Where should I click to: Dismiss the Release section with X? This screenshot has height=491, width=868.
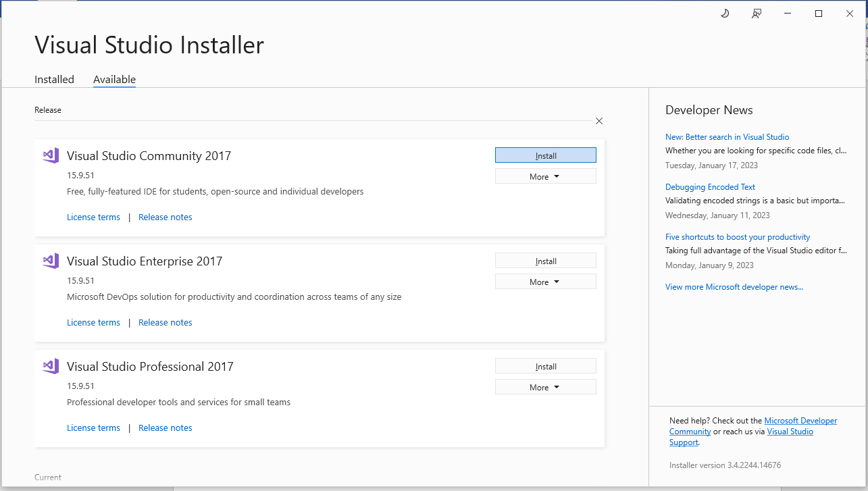click(x=599, y=121)
